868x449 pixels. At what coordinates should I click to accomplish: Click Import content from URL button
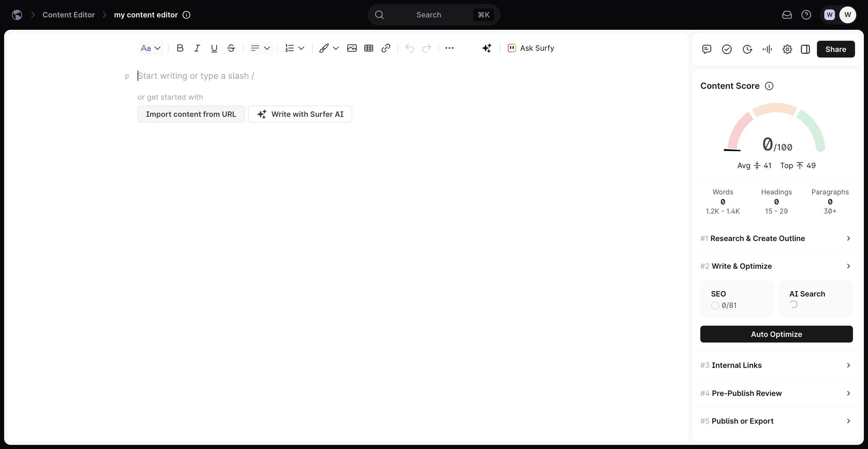click(x=191, y=114)
